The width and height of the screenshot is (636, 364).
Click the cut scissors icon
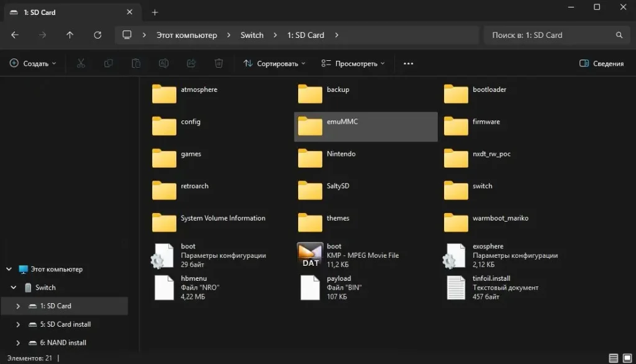pyautogui.click(x=81, y=63)
